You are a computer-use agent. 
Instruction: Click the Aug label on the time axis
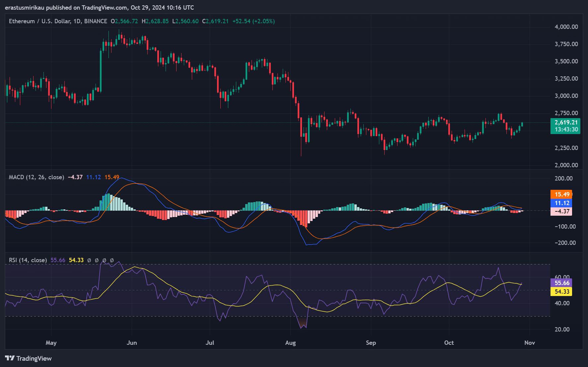(290, 343)
